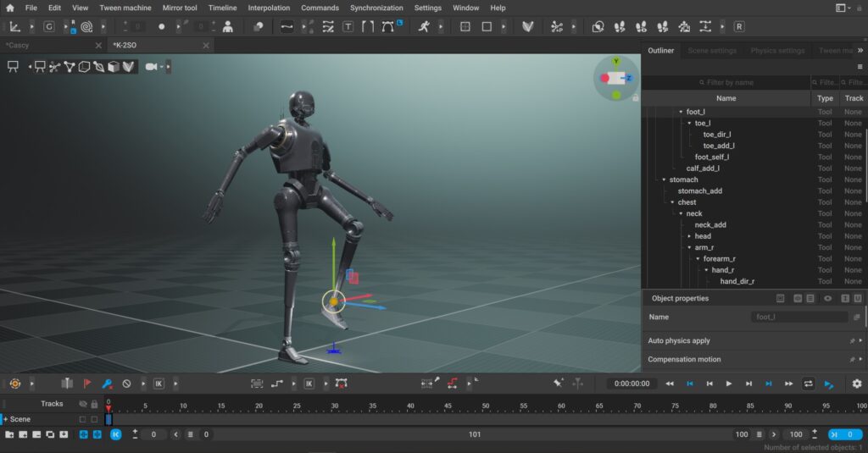Switch to the Physics settings tab

(x=777, y=50)
